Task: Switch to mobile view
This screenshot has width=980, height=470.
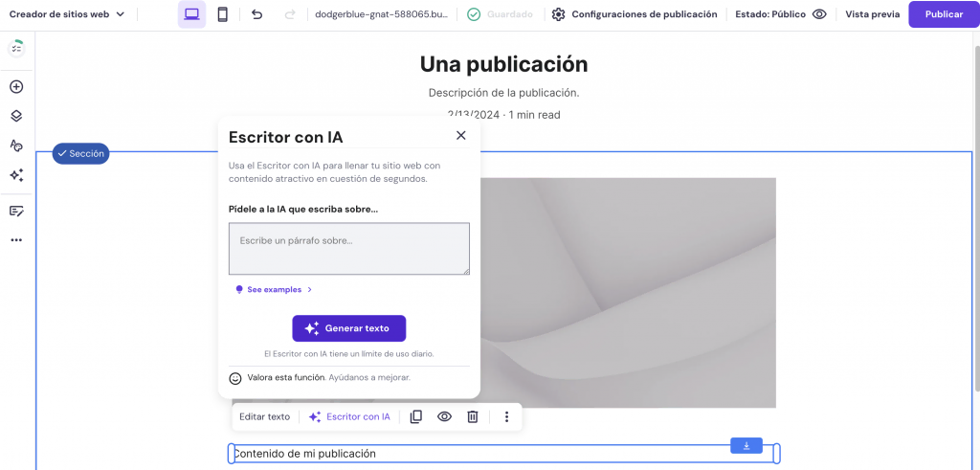Action: pyautogui.click(x=222, y=14)
